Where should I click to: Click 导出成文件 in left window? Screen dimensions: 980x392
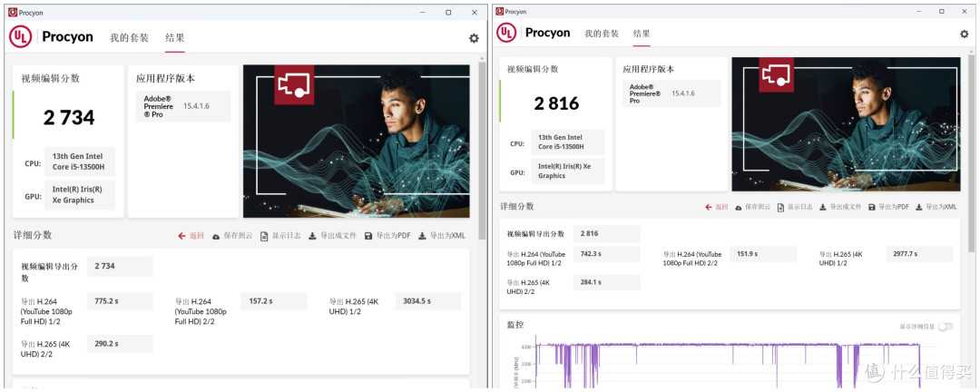tap(332, 236)
